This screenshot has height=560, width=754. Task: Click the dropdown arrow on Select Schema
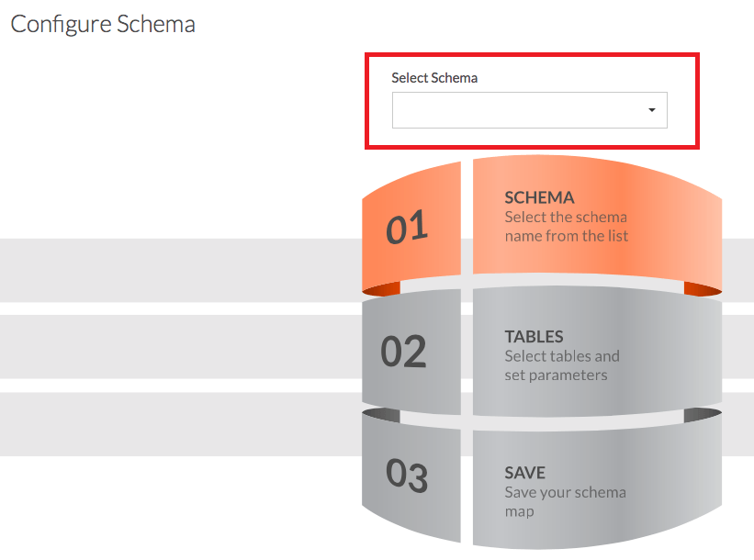pos(651,110)
